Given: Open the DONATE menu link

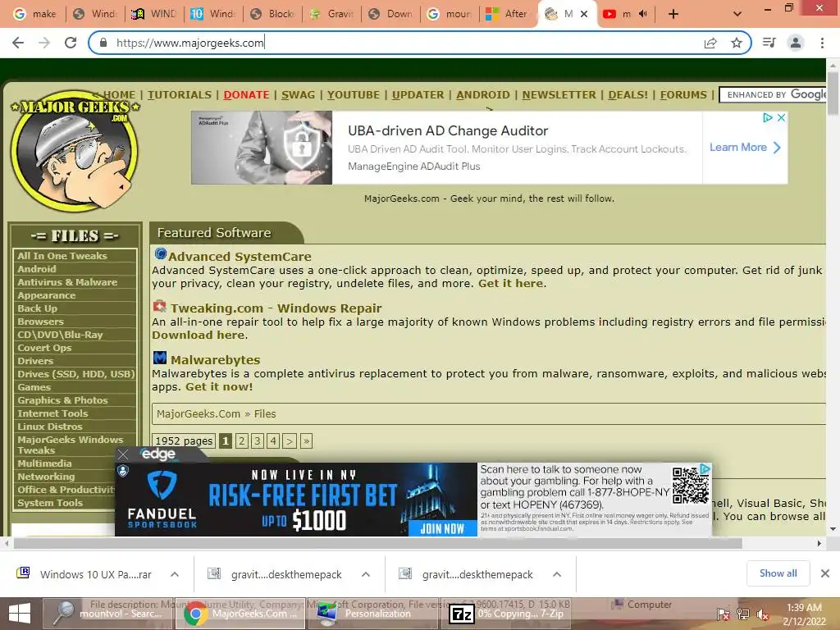Looking at the screenshot, I should [x=246, y=95].
